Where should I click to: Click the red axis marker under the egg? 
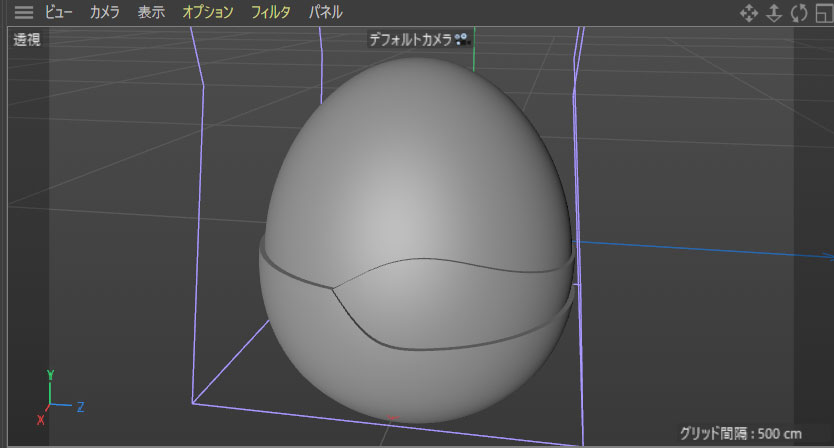[x=393, y=418]
